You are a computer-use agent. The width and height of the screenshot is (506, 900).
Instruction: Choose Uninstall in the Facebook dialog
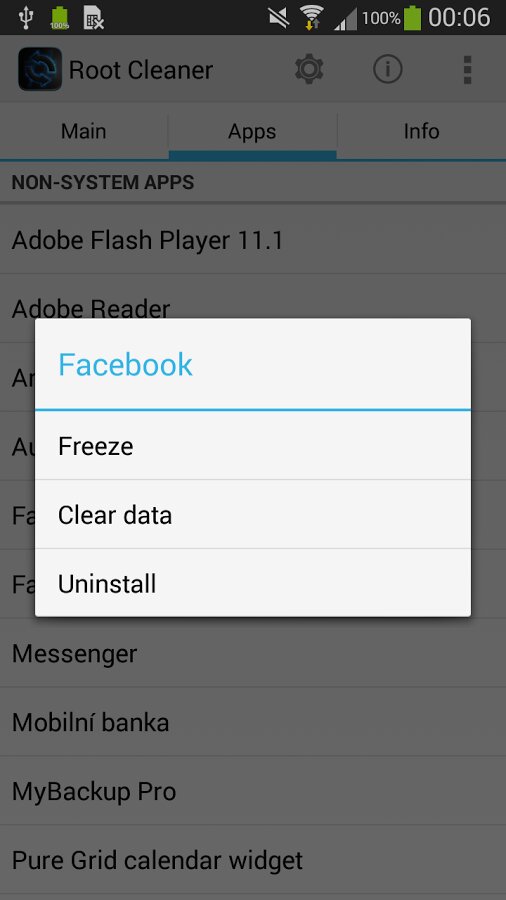click(253, 583)
